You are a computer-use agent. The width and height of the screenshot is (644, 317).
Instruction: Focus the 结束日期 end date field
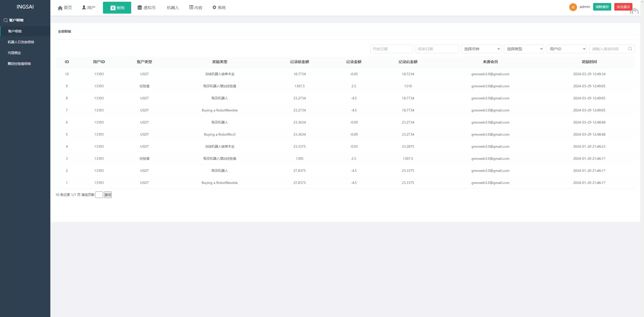437,49
